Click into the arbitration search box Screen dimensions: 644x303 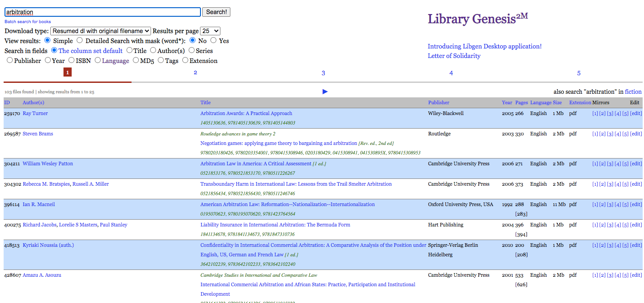click(102, 12)
